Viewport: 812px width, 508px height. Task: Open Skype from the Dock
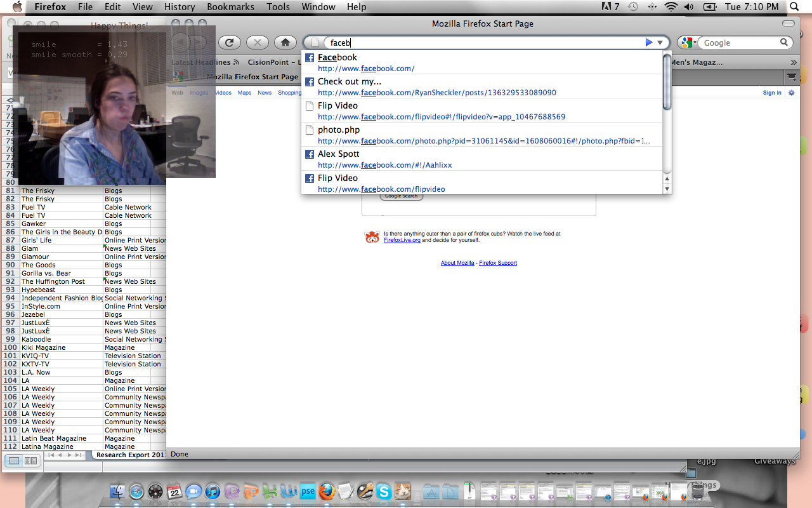383,491
